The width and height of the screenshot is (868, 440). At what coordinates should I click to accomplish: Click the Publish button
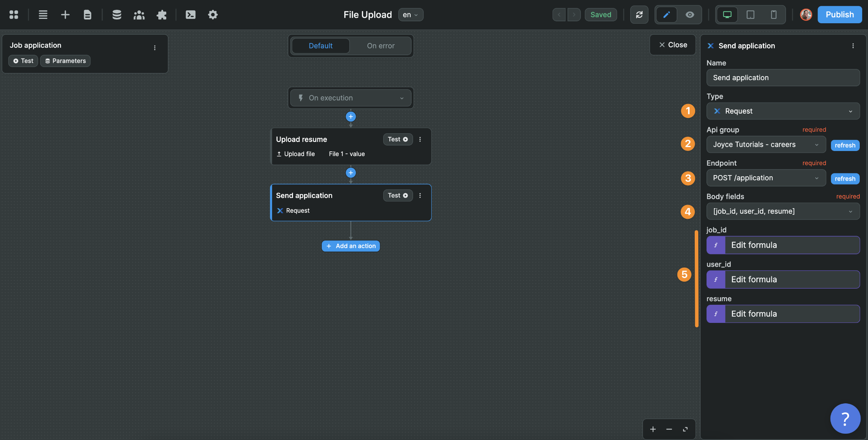click(x=840, y=15)
